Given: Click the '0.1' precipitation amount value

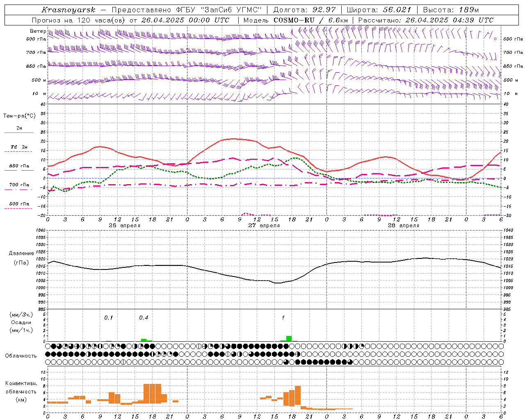Looking at the screenshot, I should click(x=108, y=318).
